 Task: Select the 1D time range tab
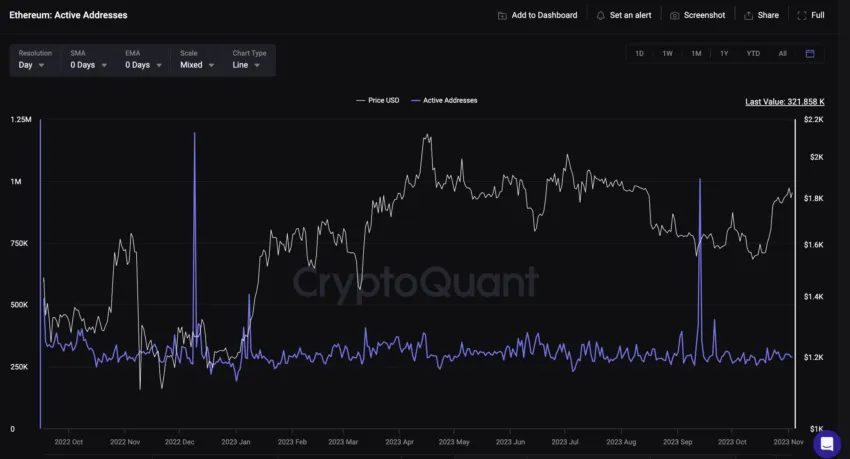click(639, 54)
